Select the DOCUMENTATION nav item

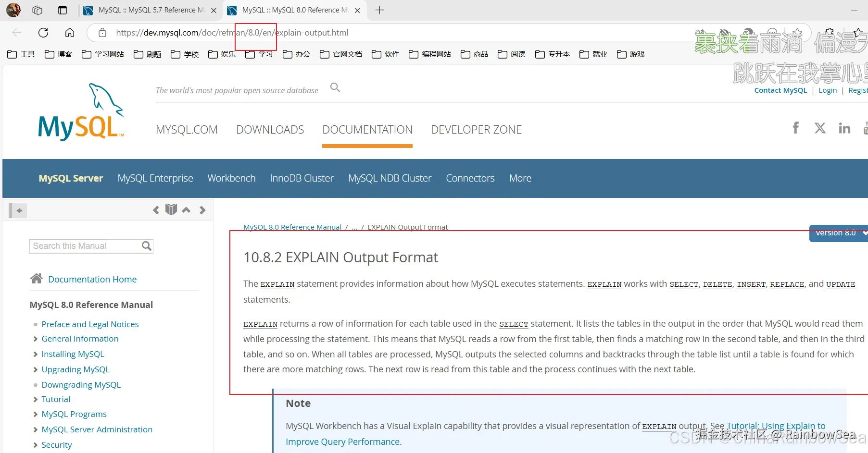(x=367, y=130)
